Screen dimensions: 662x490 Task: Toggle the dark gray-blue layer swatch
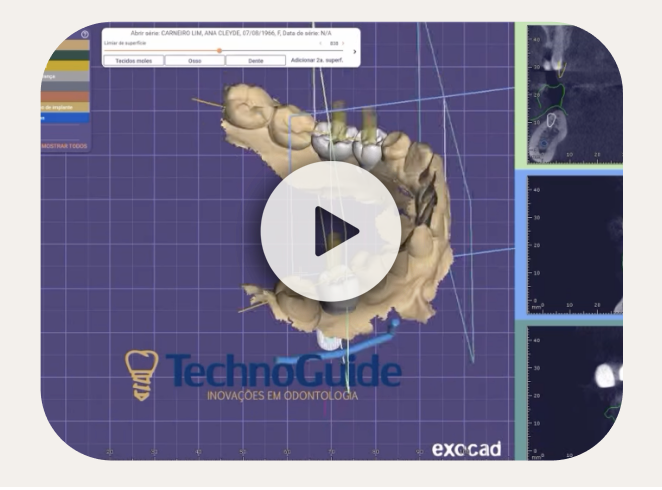[65, 86]
